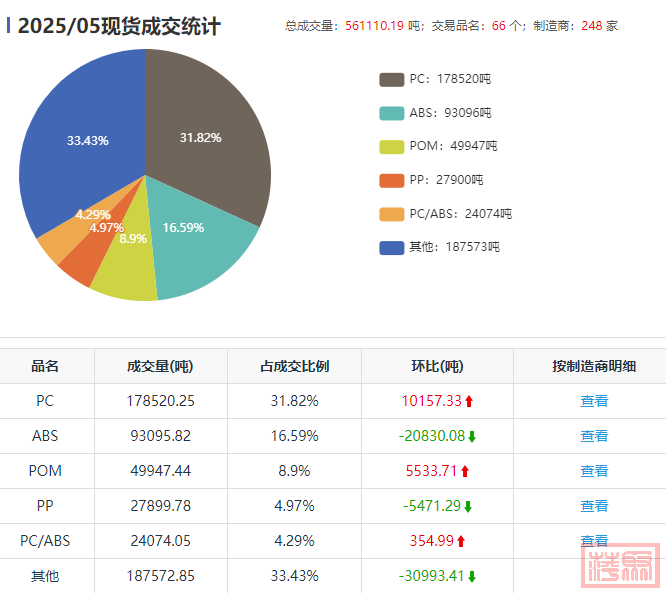The width and height of the screenshot is (666, 593).
Task: Click the red up arrow in PC row
Action: 468,401
